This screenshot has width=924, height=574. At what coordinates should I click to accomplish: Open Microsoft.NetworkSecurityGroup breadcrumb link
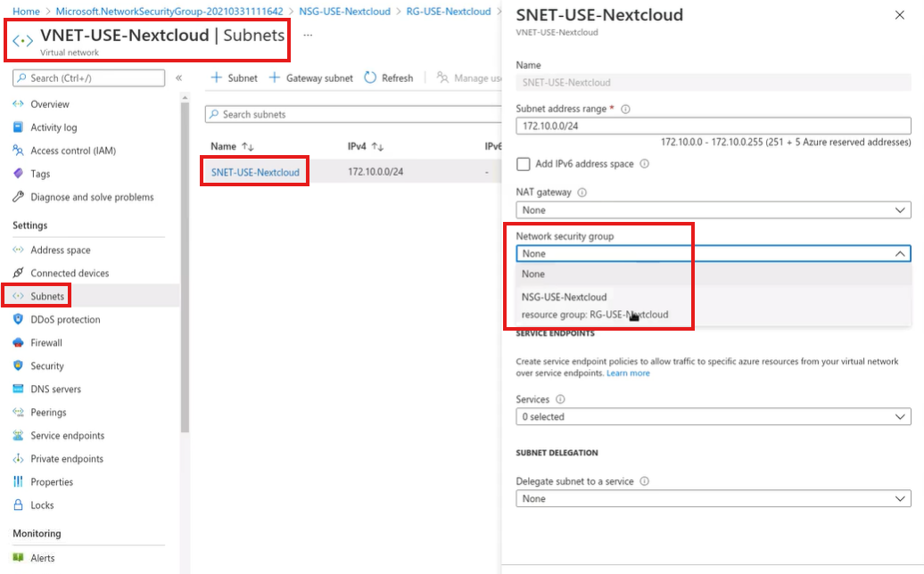(169, 12)
